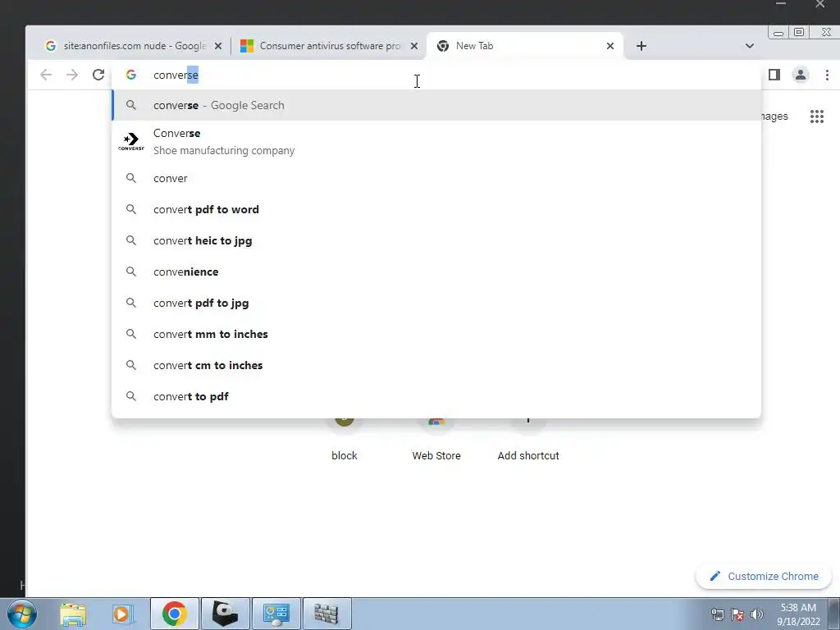Click the address bar containing 'converse'
Viewport: 840px width, 630px height.
[x=436, y=75]
